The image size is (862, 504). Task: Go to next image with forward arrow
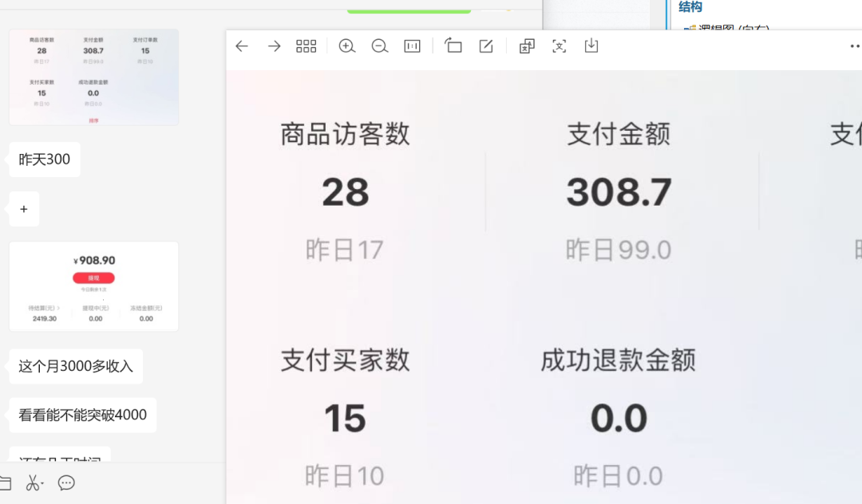click(x=274, y=46)
